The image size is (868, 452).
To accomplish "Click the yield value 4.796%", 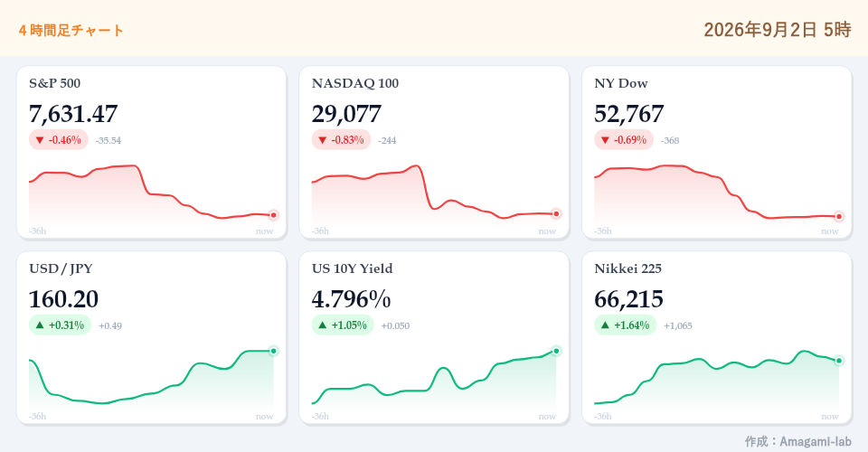I will (x=351, y=299).
